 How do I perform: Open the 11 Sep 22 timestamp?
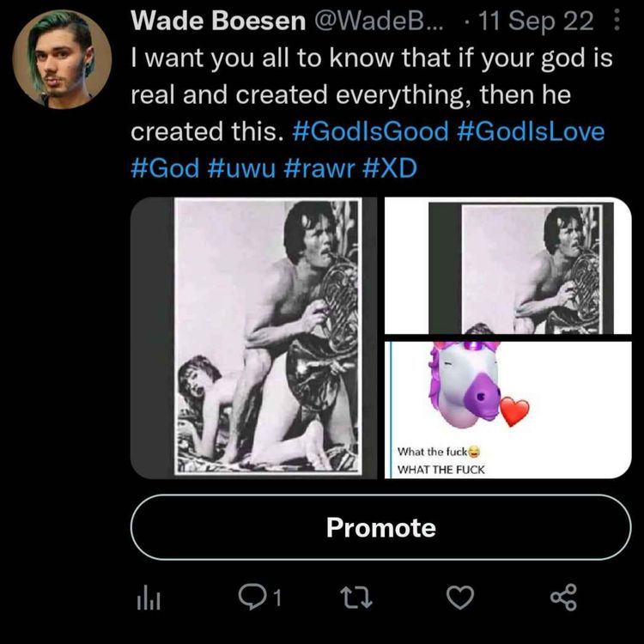pos(539,23)
